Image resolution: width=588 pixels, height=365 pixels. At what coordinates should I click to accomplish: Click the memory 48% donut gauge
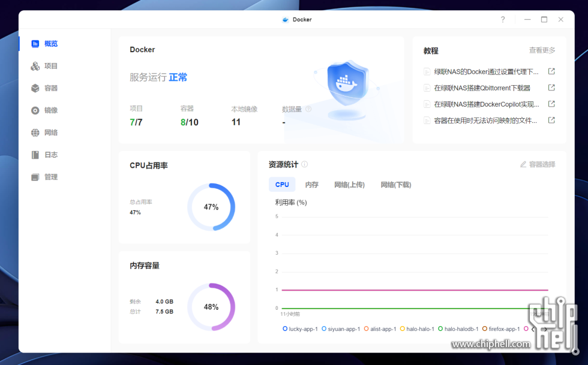(211, 307)
